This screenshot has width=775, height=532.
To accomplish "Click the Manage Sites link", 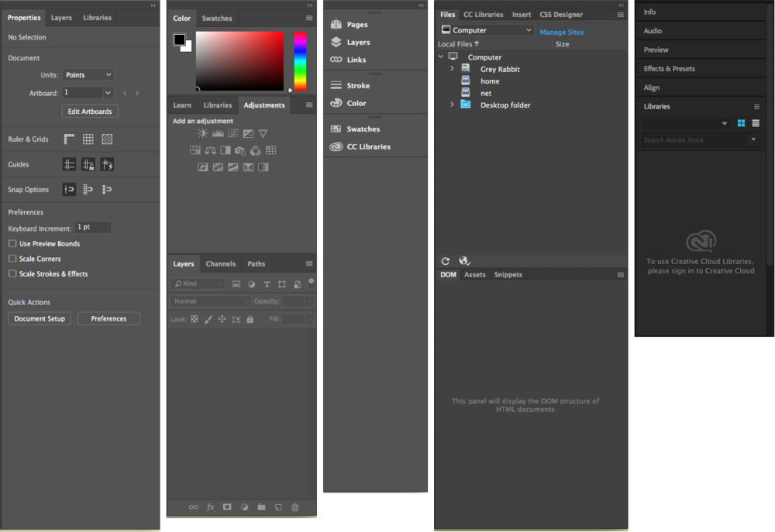I will [561, 33].
